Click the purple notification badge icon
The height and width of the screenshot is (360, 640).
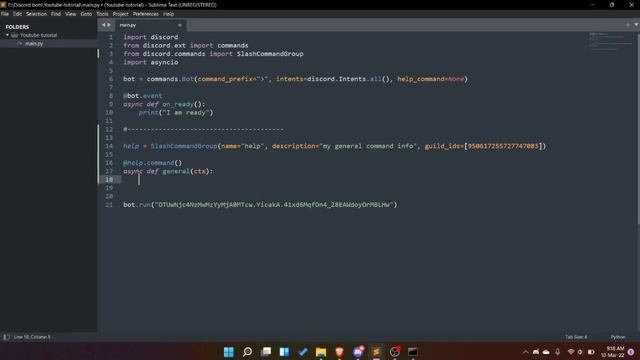pos(631,352)
